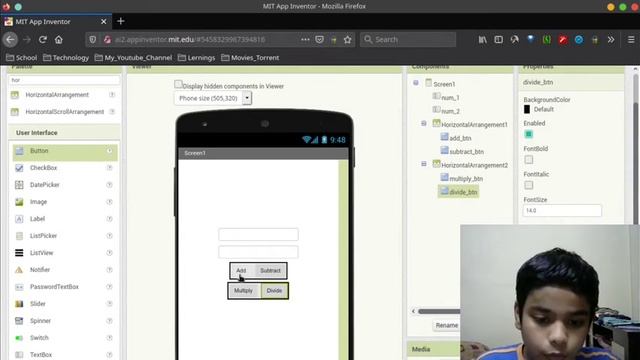Collapse HorizontalArrangement2 tree node

pos(424,164)
